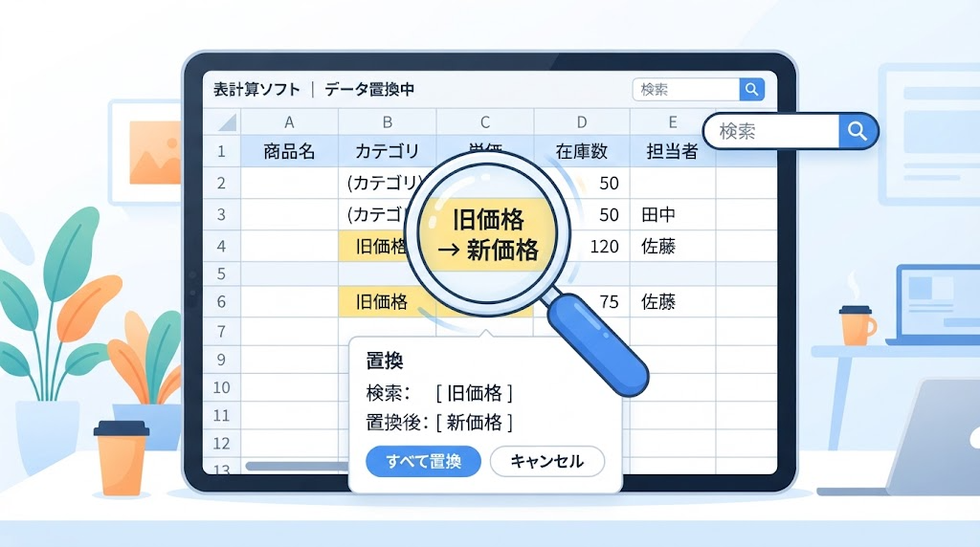Click the 担当者 header cell
The height and width of the screenshot is (547, 980).
click(673, 151)
